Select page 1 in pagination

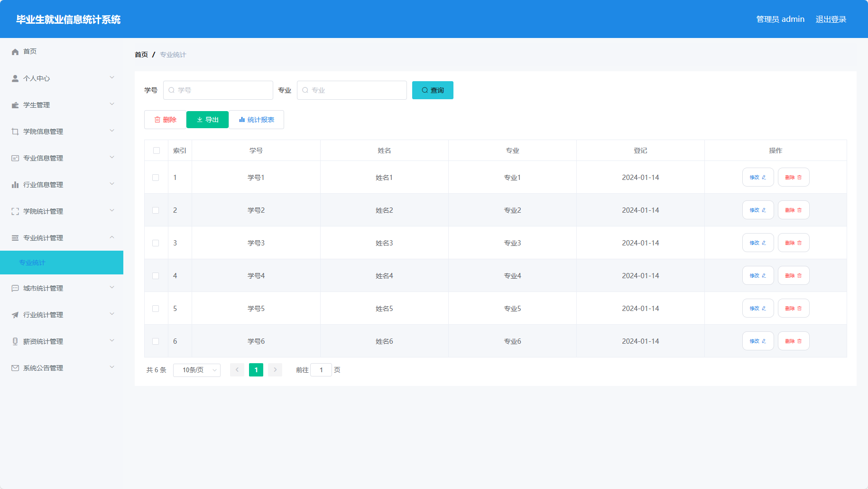pos(256,370)
